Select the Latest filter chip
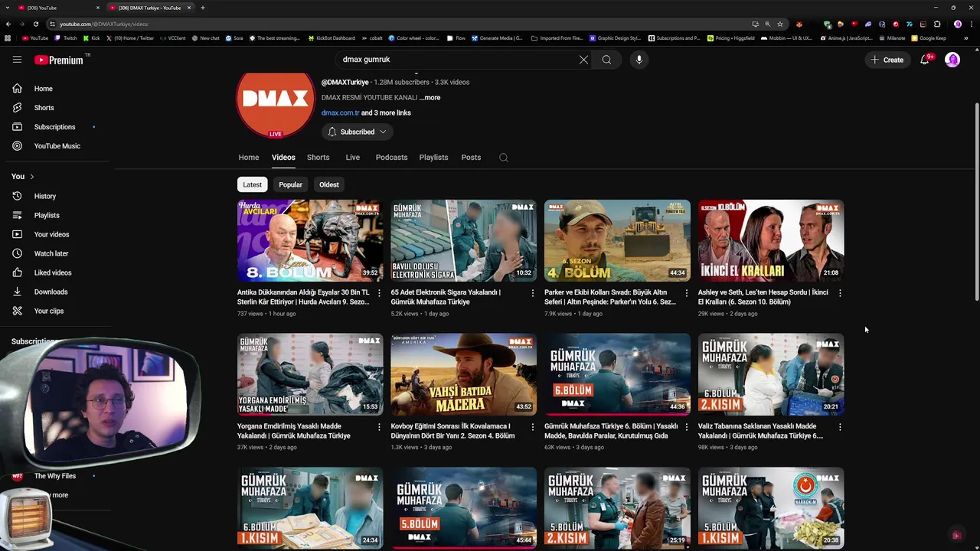This screenshot has width=980, height=551. click(x=252, y=184)
